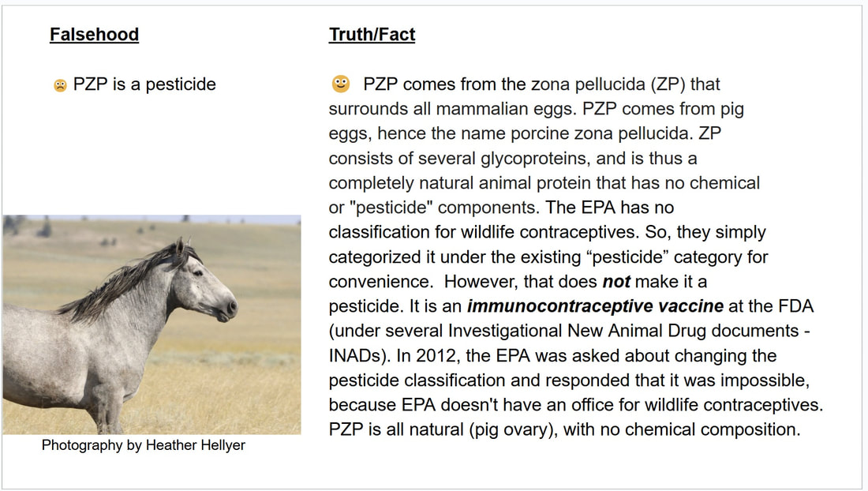
Task: Click the 'Photography by Heather Hellyer' caption
Action: point(144,445)
